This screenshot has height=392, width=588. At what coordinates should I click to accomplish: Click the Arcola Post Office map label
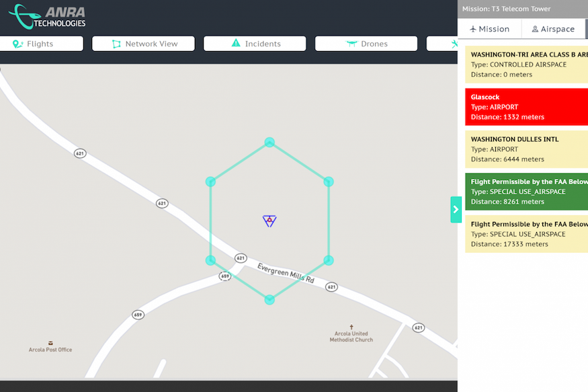(50, 350)
